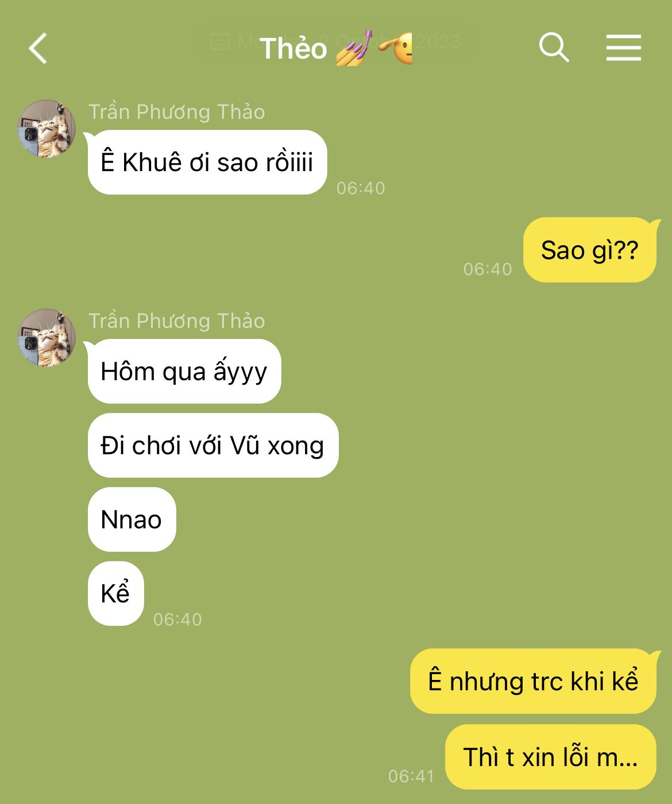This screenshot has height=804, width=672.
Task: Select the 'Ê Khuê ơi sao rồiiii' message
Action: [x=207, y=162]
